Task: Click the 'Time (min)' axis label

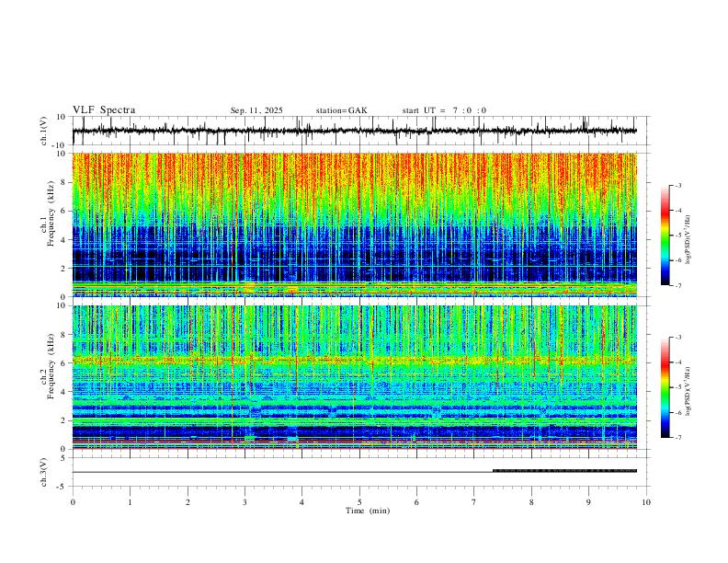Action: point(368,511)
